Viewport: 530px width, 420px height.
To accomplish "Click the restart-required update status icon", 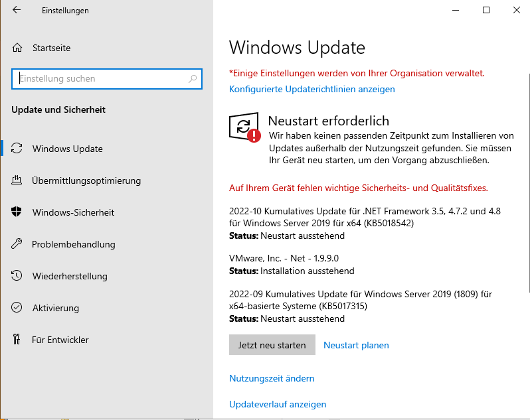I will [x=244, y=127].
